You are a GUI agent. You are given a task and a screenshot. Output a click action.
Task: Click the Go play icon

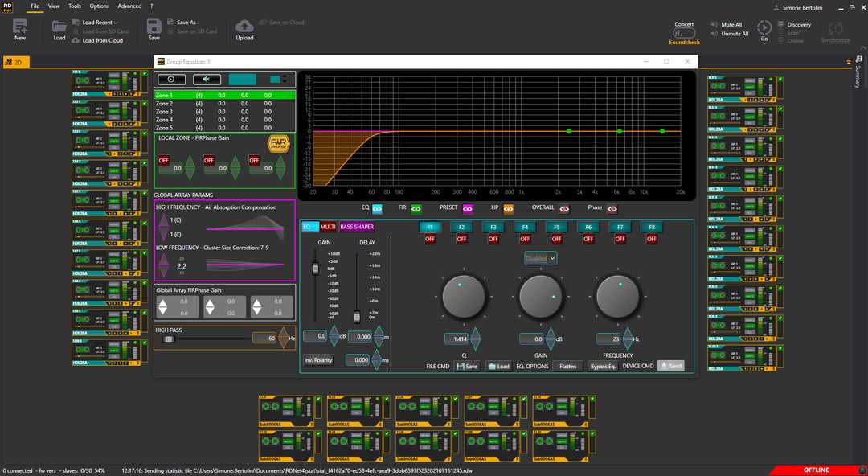click(764, 27)
